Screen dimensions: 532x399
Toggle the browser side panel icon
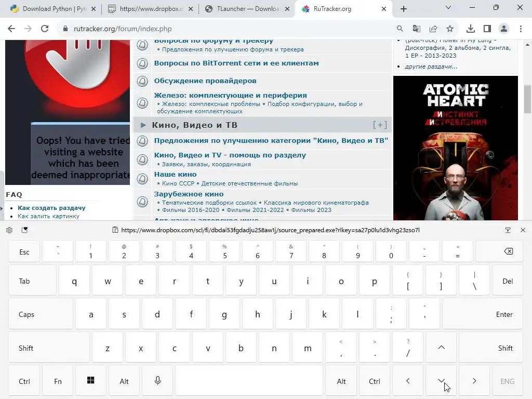point(487,29)
